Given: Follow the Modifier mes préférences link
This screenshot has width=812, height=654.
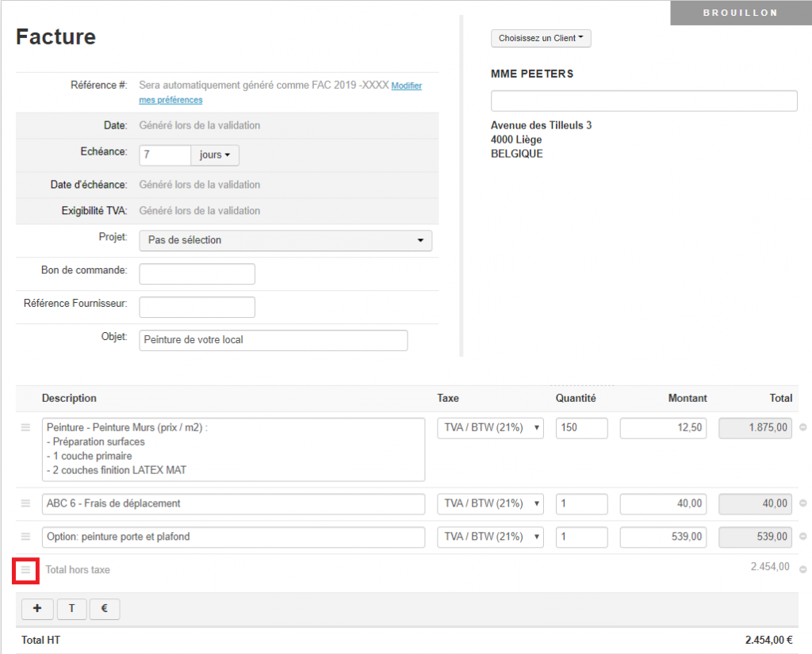Looking at the screenshot, I should click(x=406, y=86).
